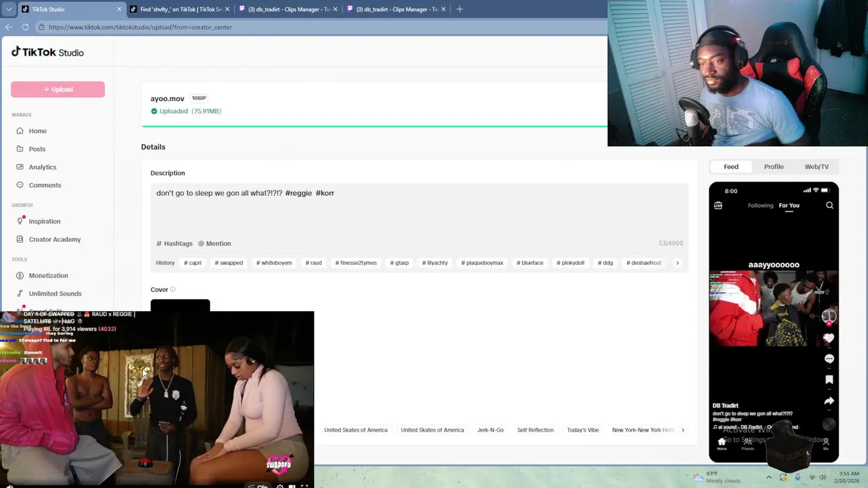This screenshot has height=488, width=868.
Task: Click the site info icon in address bar
Action: pyautogui.click(x=41, y=27)
